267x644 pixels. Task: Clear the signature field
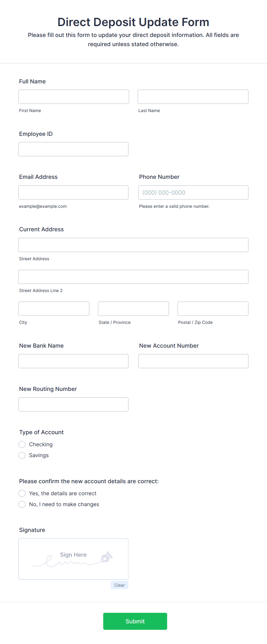[119, 585]
